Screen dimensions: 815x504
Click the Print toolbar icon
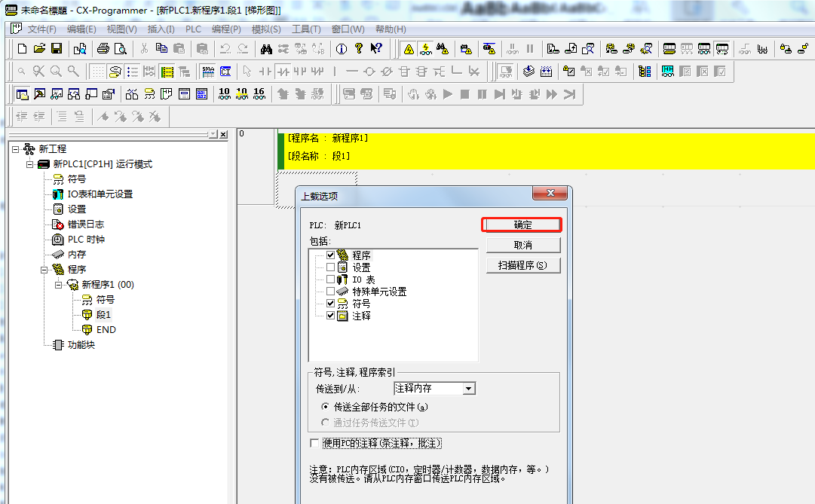(x=103, y=49)
